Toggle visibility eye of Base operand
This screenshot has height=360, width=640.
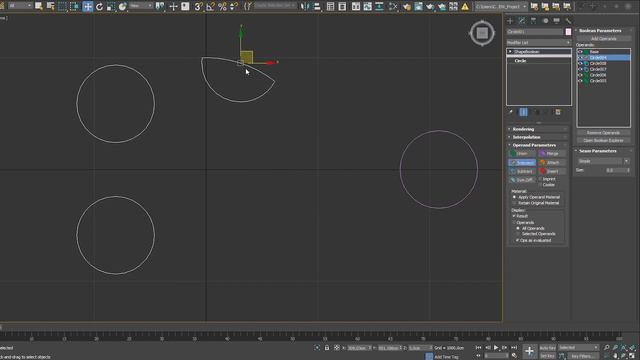[x=580, y=52]
